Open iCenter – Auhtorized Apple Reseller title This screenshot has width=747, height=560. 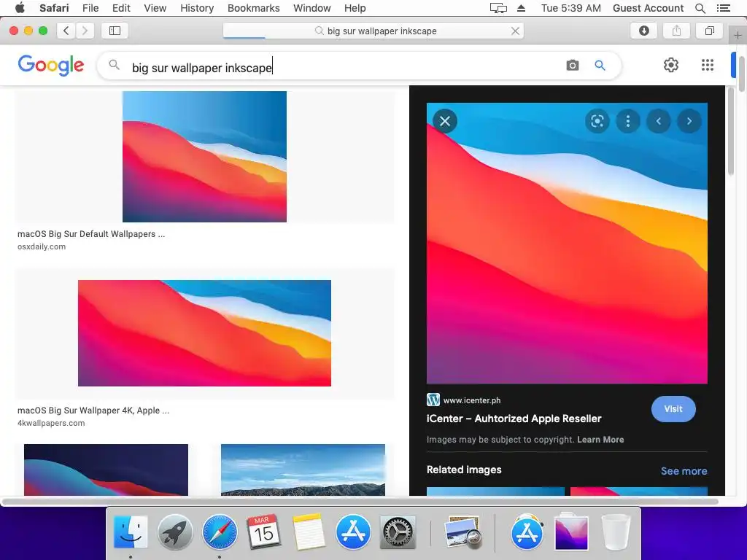[x=514, y=419]
